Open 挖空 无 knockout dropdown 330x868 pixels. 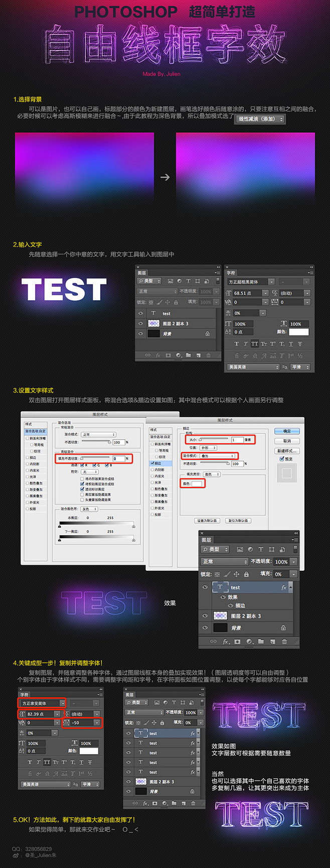[90, 471]
